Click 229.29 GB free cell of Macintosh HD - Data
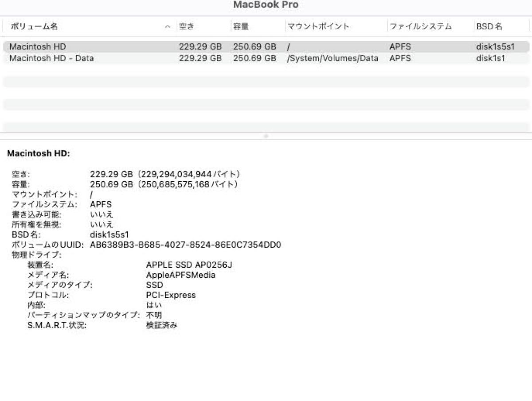 coord(200,58)
